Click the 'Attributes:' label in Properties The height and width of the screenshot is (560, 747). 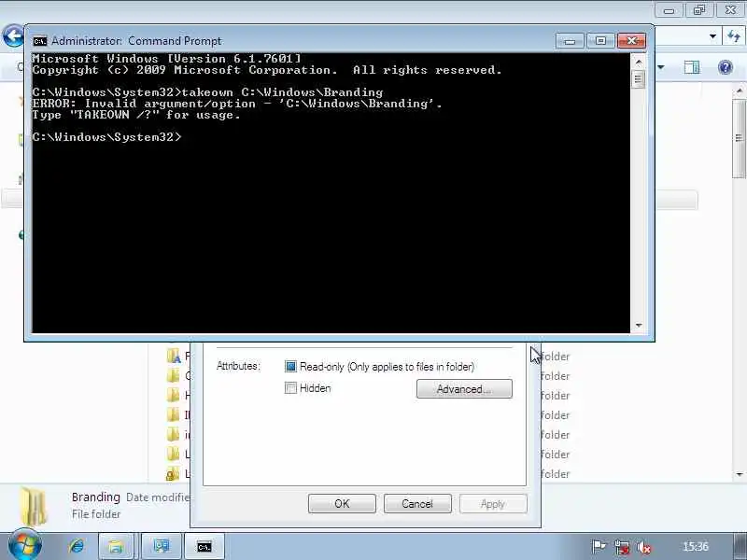click(x=238, y=366)
